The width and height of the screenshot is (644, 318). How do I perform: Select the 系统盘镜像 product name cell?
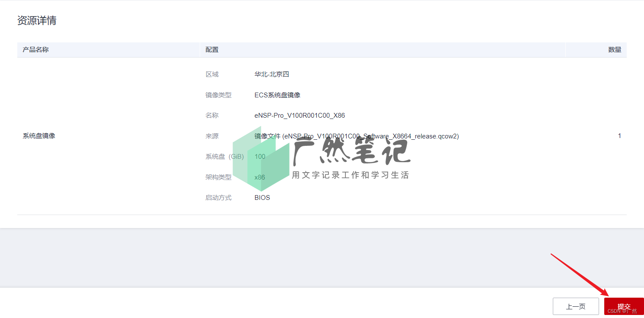point(39,136)
